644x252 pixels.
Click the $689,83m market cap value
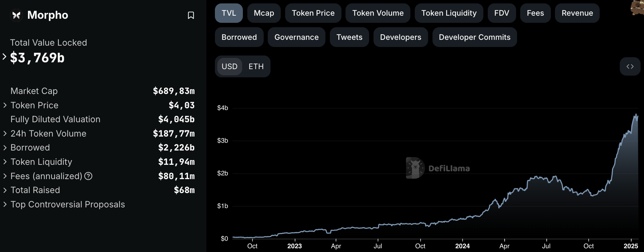pos(174,91)
